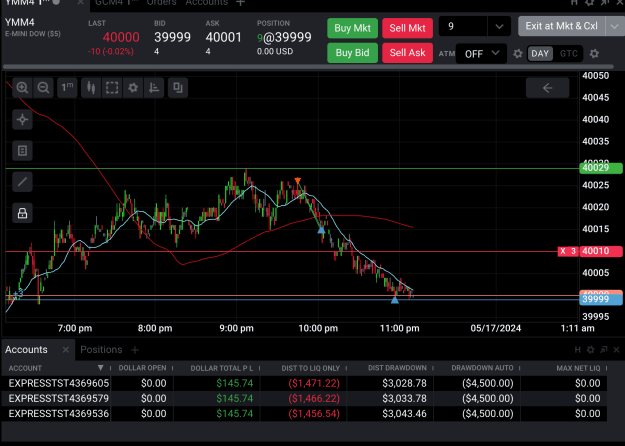Viewport: 625px width, 446px height.
Task: Activate the dashed selection box tool
Action: 112,88
